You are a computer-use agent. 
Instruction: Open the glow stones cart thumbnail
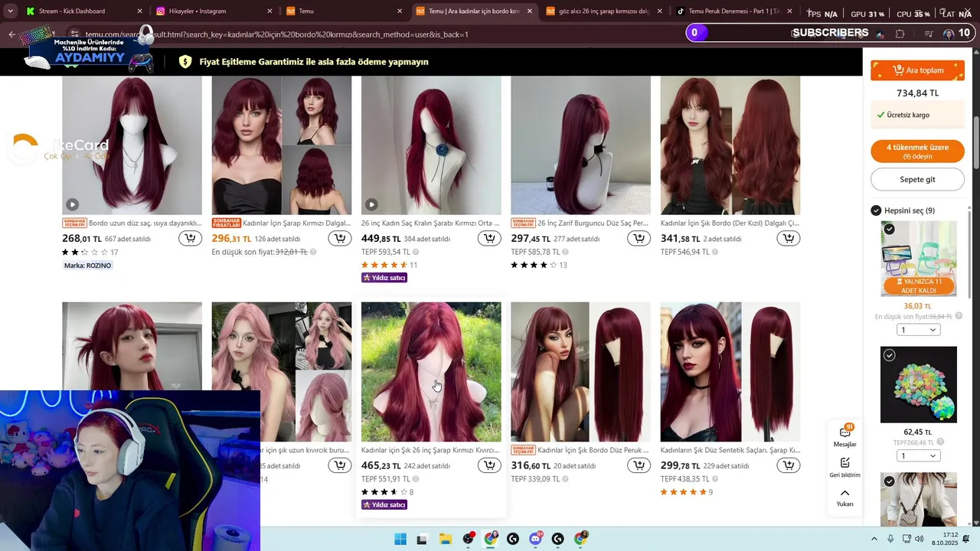[x=918, y=385]
